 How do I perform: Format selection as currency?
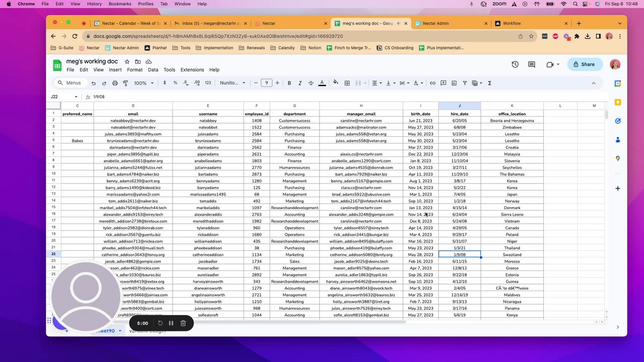click(165, 83)
